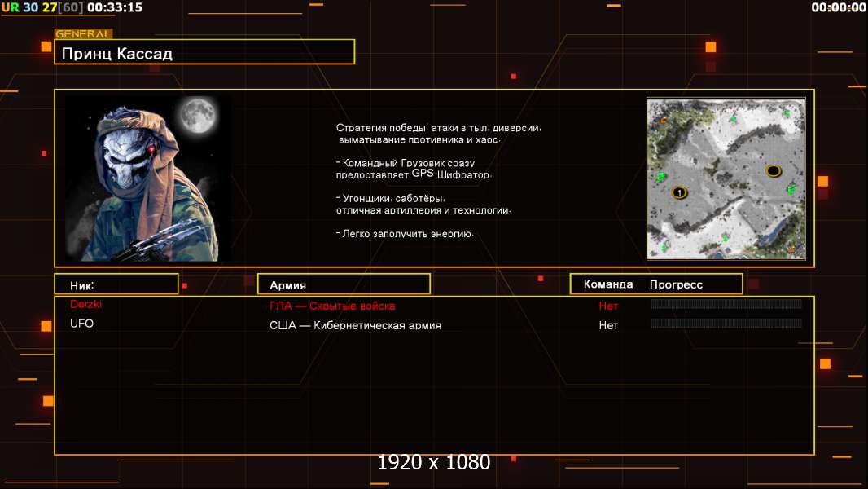Click the Армия column header
The image size is (868, 489).
click(x=343, y=285)
